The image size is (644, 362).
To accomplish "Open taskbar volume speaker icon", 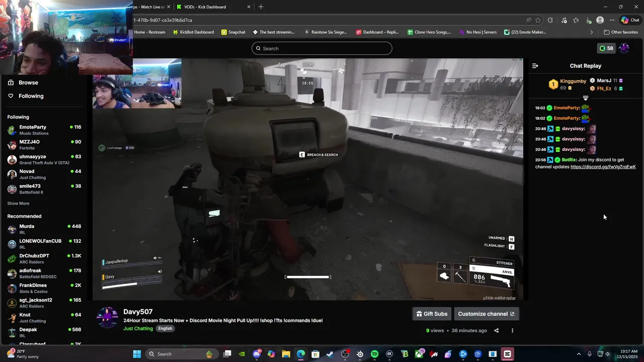I will (x=608, y=354).
